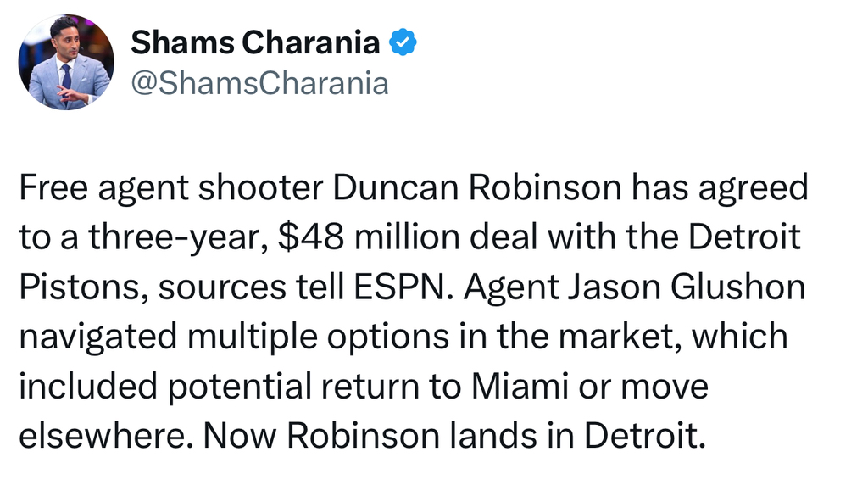The width and height of the screenshot is (868, 485).
Task: Open the @ShamsCharania handle link
Action: 259,83
